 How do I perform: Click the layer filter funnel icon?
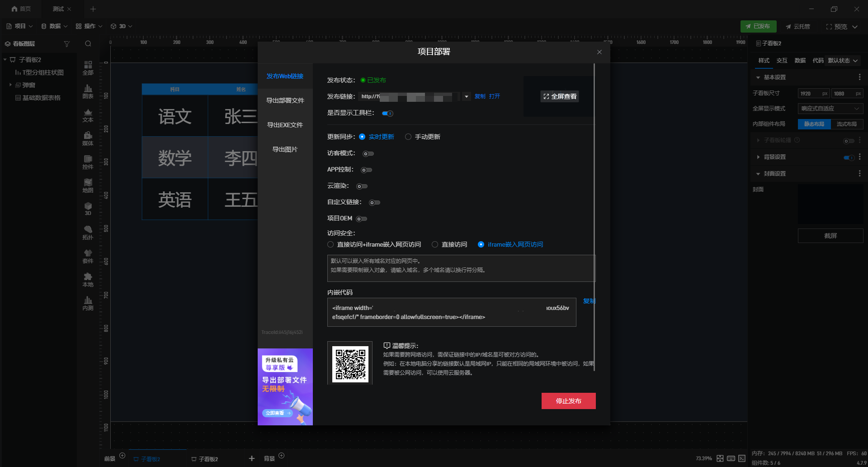[67, 44]
